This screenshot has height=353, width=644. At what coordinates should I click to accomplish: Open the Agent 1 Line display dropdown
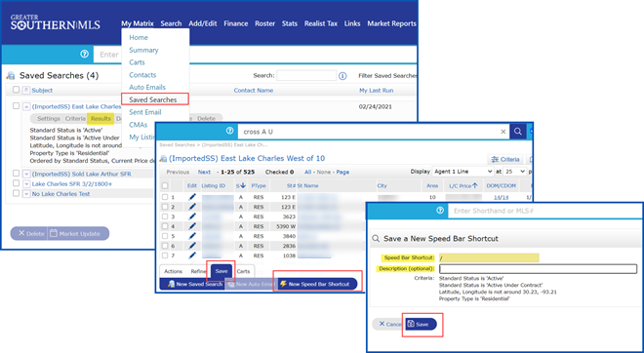coord(463,172)
